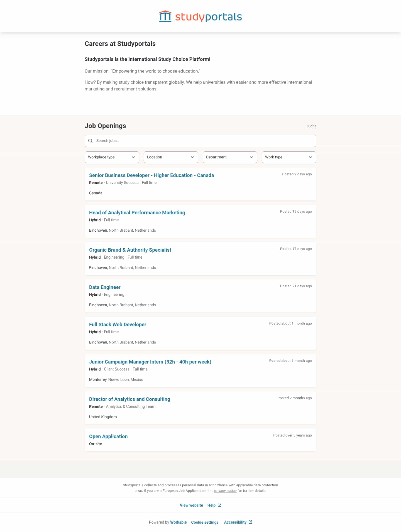Open the Location filter dropdown
Image resolution: width=401 pixels, height=532 pixels.
click(171, 157)
